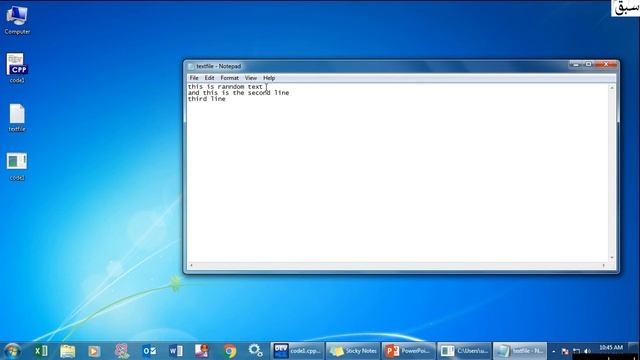Screen dimensions: 640x360
Task: Click the vertical scrollbar up arrow in Notepad
Action: pyautogui.click(x=612, y=88)
